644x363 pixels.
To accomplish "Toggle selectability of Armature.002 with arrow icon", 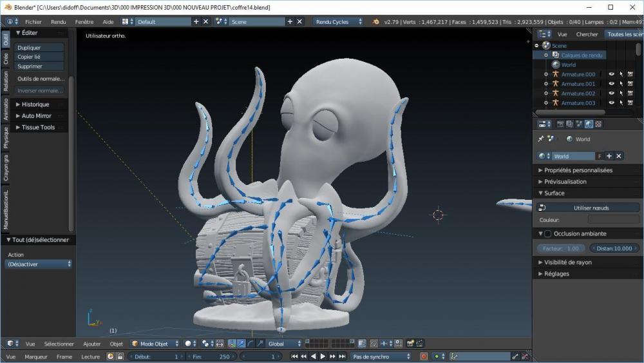I will click(621, 93).
